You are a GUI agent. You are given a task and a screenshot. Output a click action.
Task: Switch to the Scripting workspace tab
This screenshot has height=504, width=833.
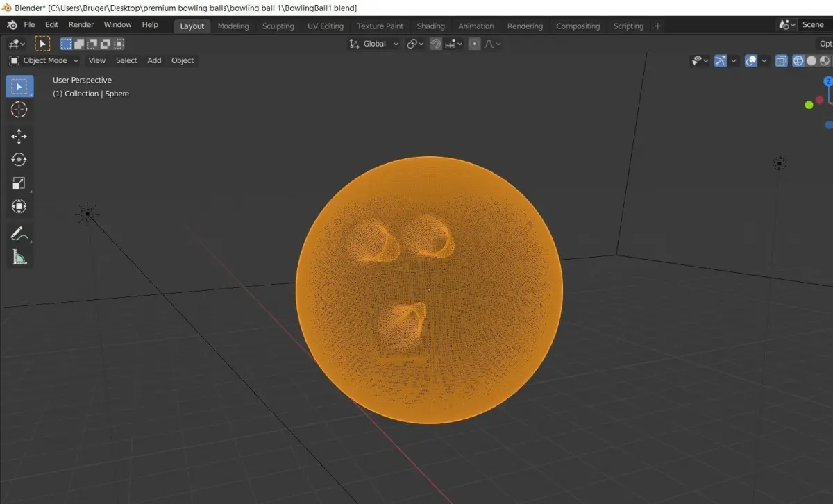(628, 26)
